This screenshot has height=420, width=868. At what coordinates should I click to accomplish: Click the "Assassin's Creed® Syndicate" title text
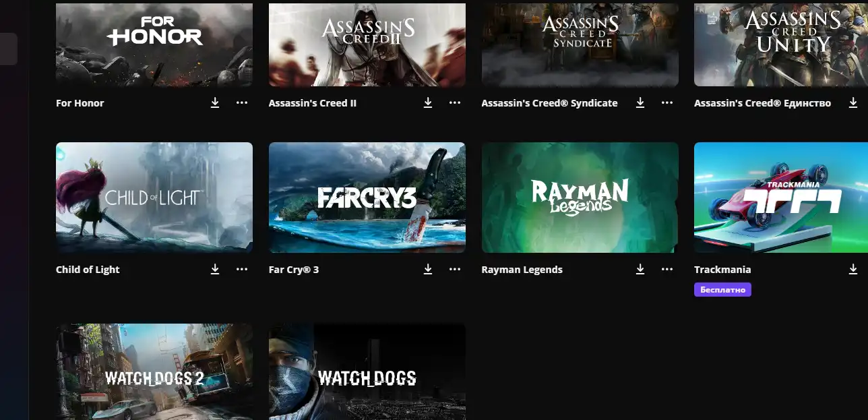(x=549, y=103)
